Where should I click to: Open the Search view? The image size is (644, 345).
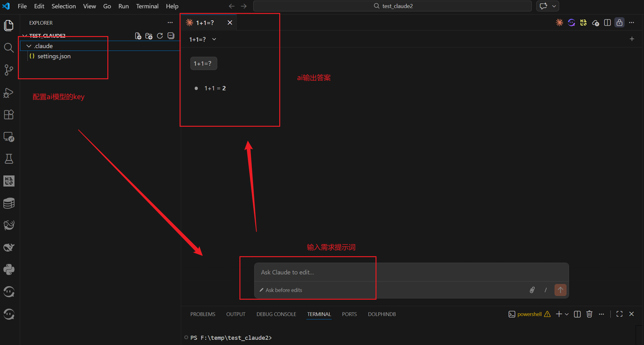click(9, 48)
